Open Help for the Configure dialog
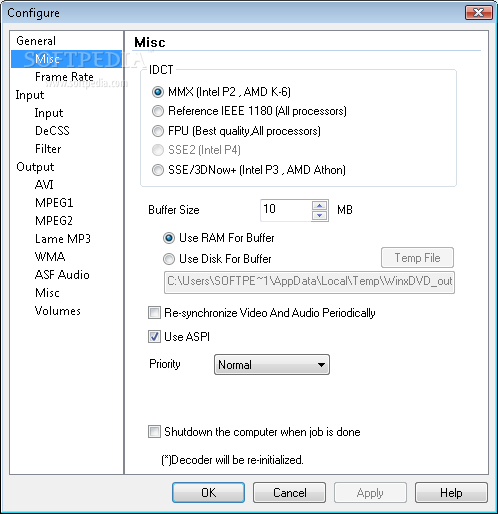The image size is (498, 514). [x=451, y=492]
